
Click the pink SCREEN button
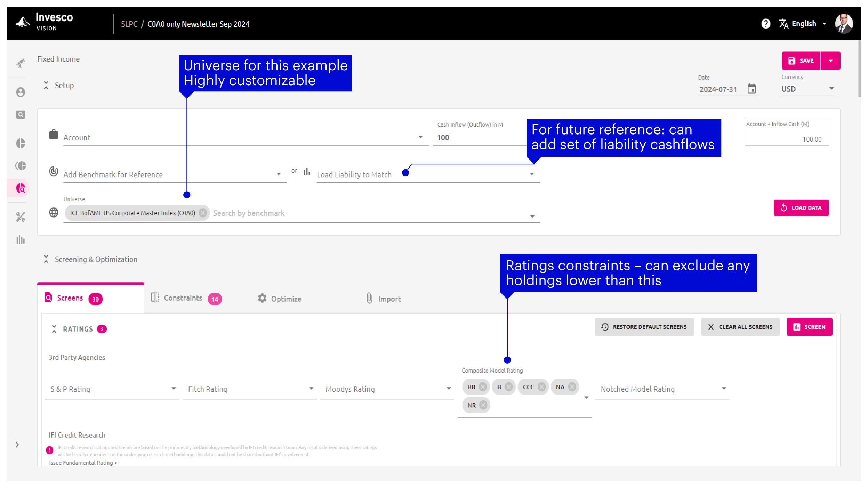point(809,327)
